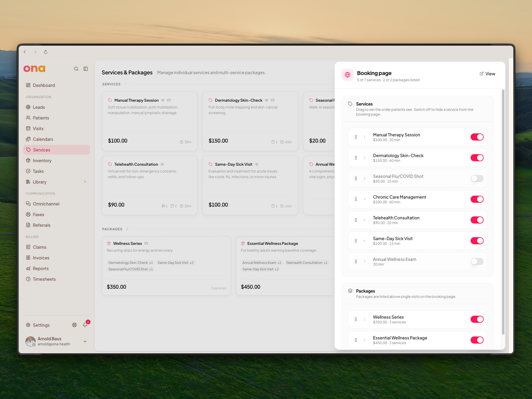Click the ona logo

(x=34, y=69)
